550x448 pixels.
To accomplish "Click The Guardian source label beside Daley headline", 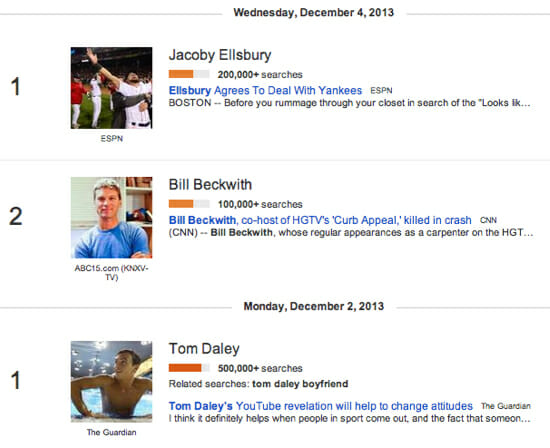I will pyautogui.click(x=506, y=406).
